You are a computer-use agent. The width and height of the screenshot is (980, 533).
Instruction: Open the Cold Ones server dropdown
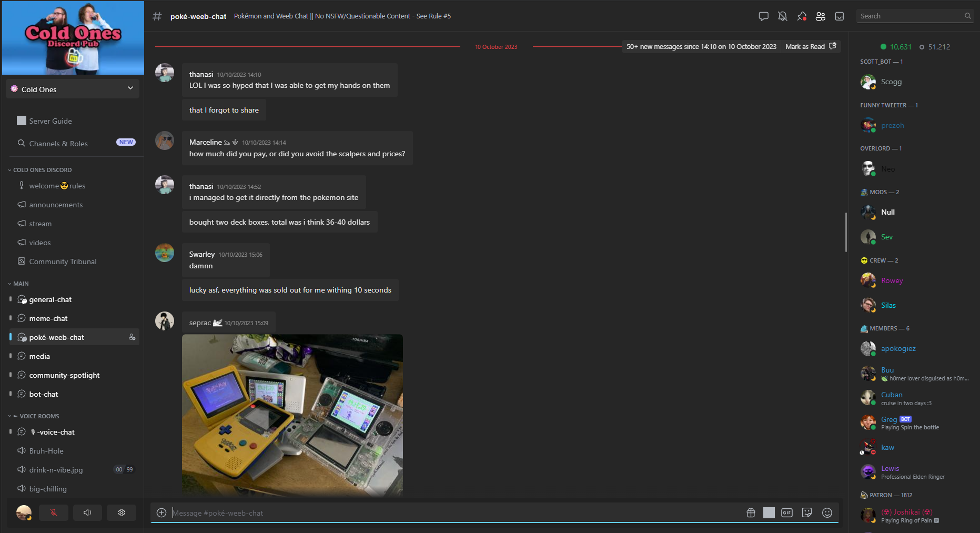tap(73, 89)
